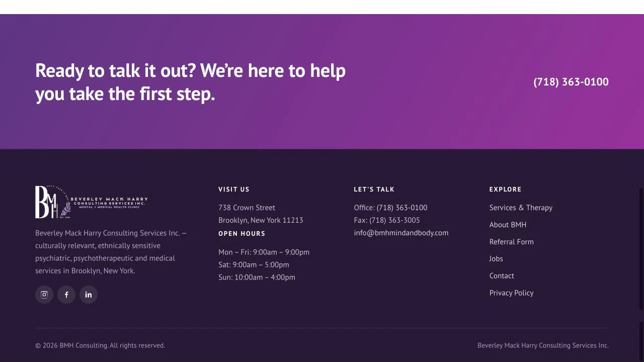
Task: Open the Services & Therapy link
Action: tap(521, 208)
